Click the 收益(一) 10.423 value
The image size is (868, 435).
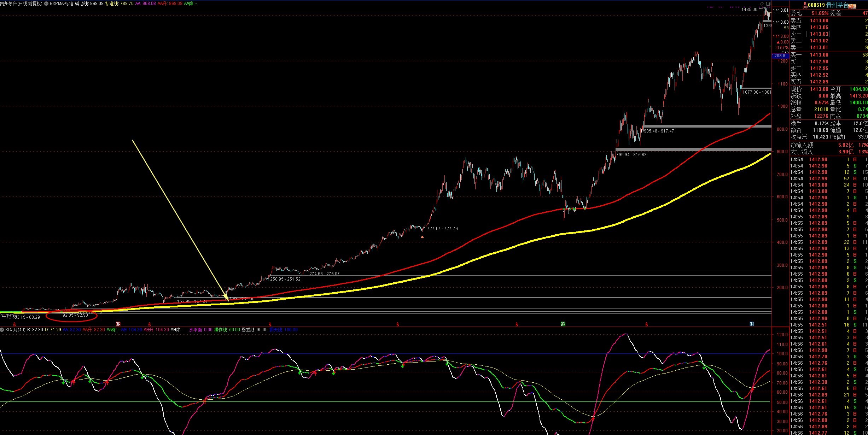click(x=821, y=137)
